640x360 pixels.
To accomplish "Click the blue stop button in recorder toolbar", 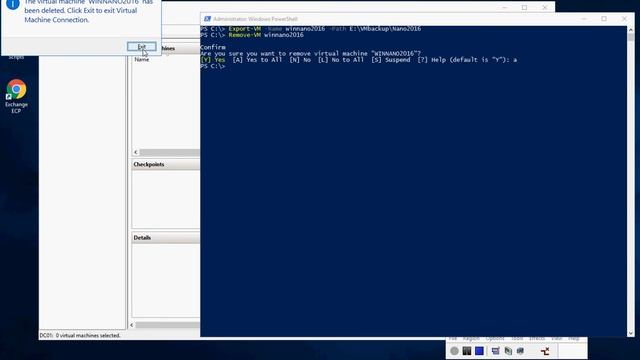I will (x=479, y=351).
